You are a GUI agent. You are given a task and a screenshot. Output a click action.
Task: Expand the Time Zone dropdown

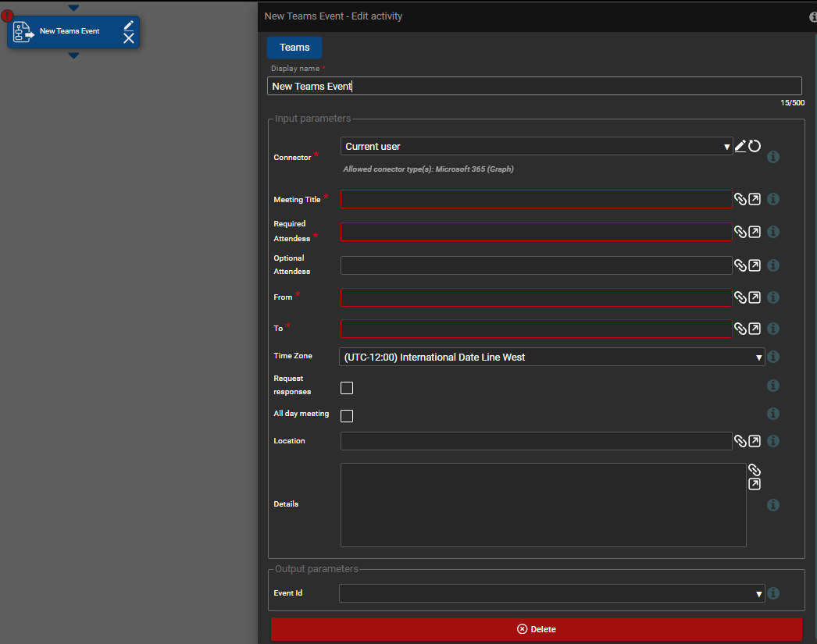pos(551,357)
